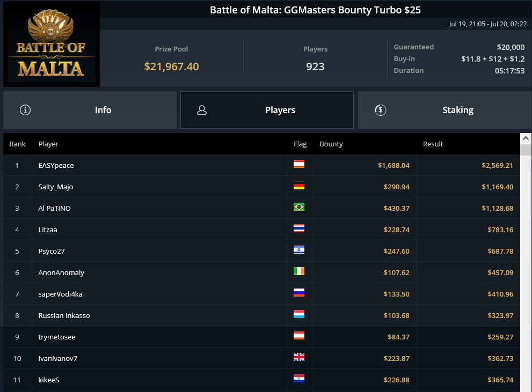The width and height of the screenshot is (532, 392).
Task: Sort by the Rank column header
Action: 17,144
